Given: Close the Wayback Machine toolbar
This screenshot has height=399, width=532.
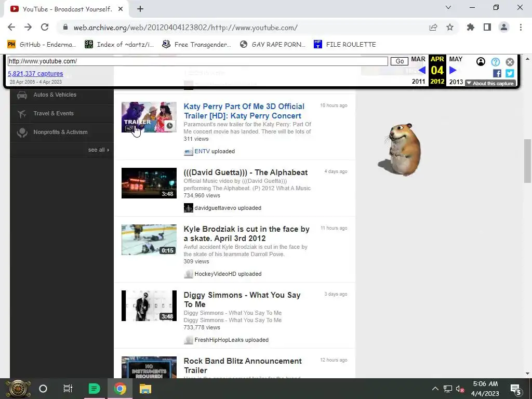Looking at the screenshot, I should point(510,62).
